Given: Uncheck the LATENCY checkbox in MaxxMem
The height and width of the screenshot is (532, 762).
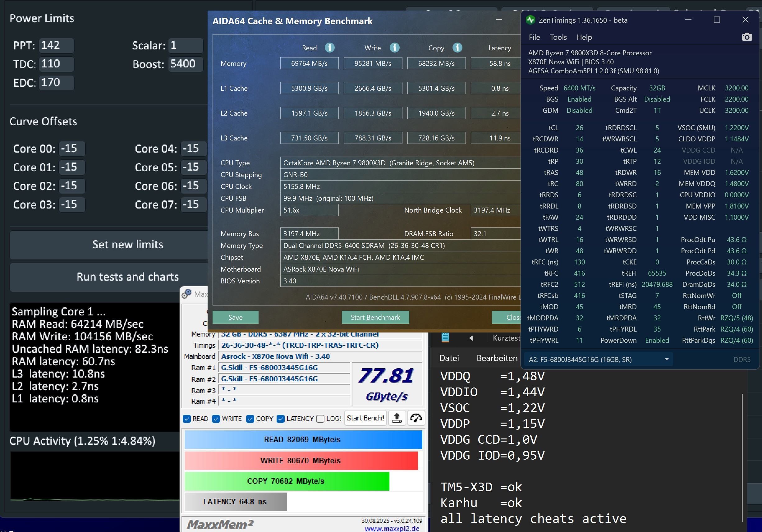Looking at the screenshot, I should [x=280, y=419].
